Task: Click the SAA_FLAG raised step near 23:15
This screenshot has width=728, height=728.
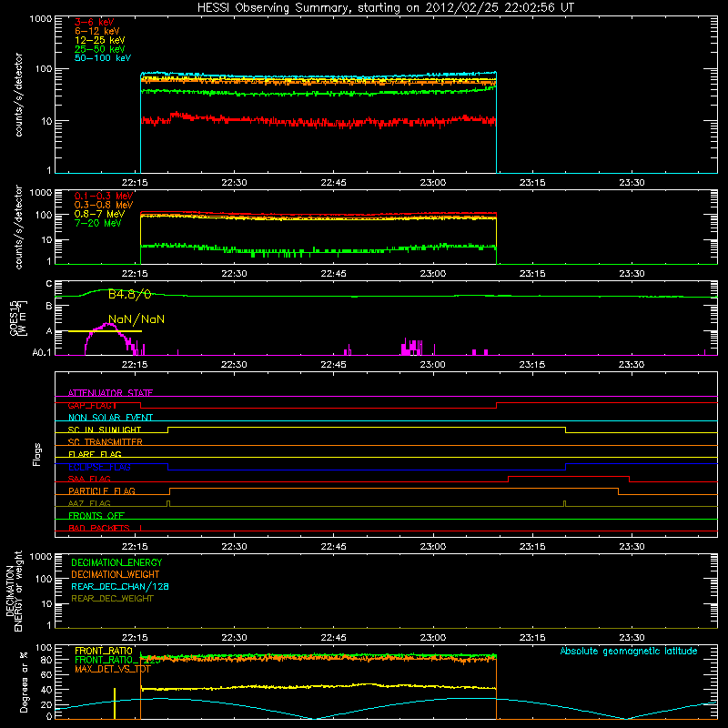Action: click(569, 477)
